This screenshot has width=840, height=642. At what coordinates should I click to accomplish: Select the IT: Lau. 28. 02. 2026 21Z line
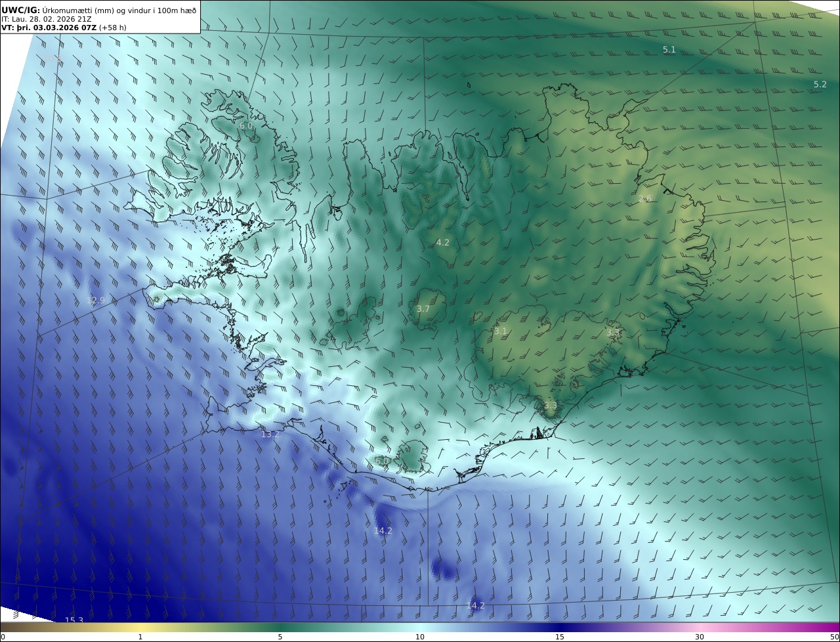click(47, 19)
